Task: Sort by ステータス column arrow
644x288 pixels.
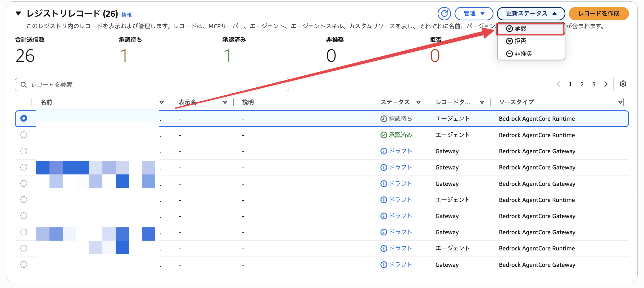Action: click(419, 102)
